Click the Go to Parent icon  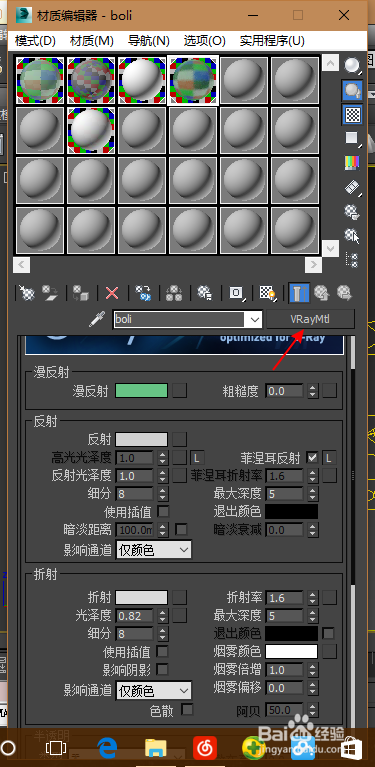(x=321, y=293)
